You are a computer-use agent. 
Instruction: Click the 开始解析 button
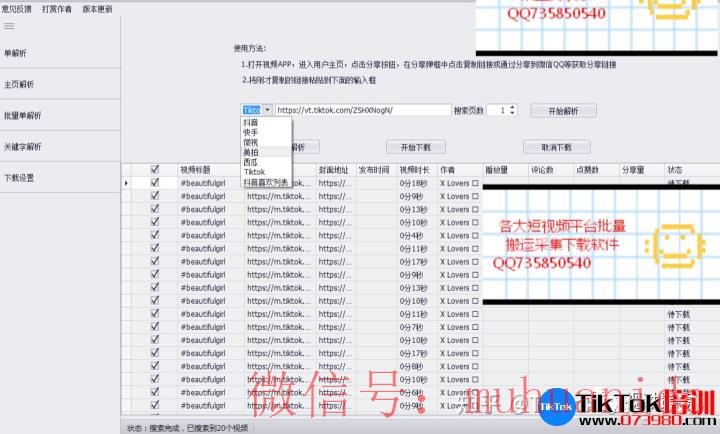click(563, 111)
